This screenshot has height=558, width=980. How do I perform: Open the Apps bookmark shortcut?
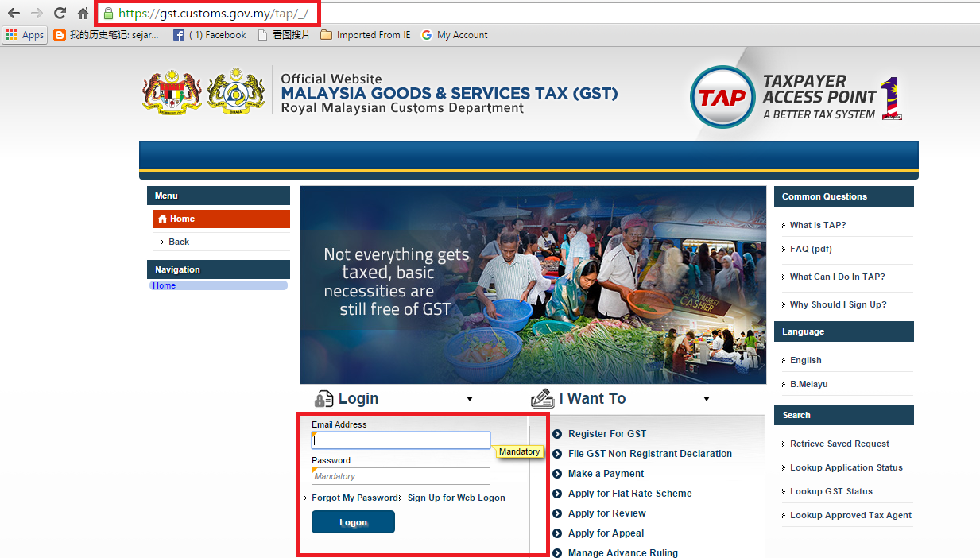pyautogui.click(x=25, y=35)
